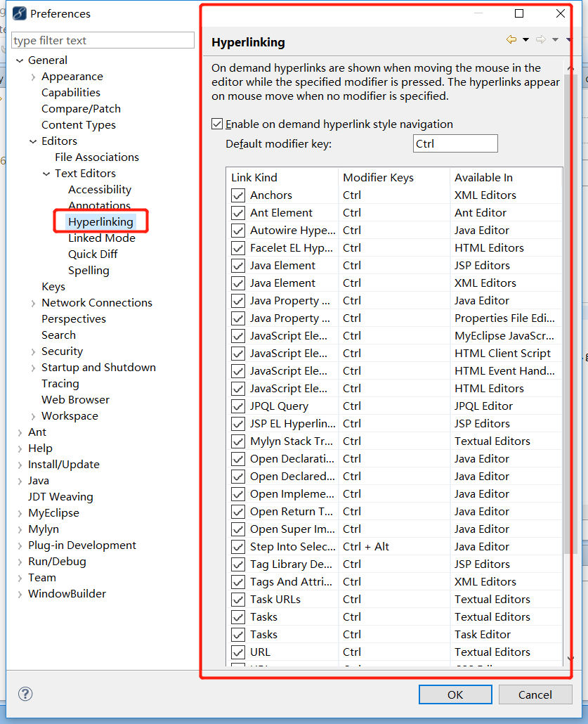The image size is (588, 724).
Task: Open the Keys preference page
Action: [53, 286]
